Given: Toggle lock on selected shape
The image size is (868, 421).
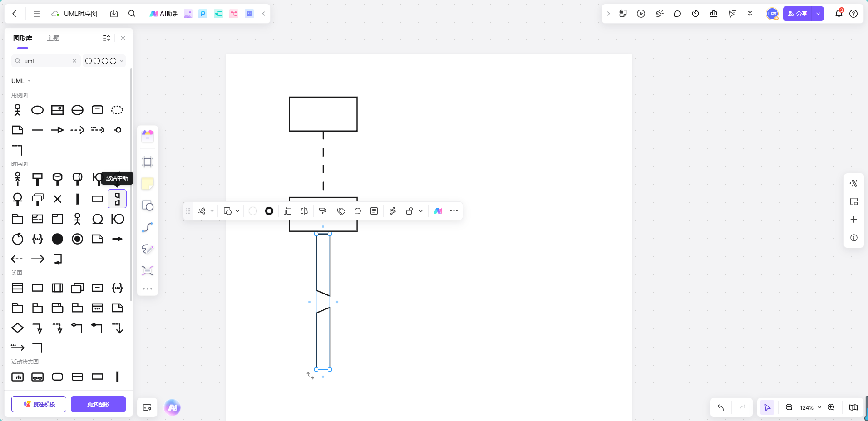Looking at the screenshot, I should pyautogui.click(x=409, y=211).
